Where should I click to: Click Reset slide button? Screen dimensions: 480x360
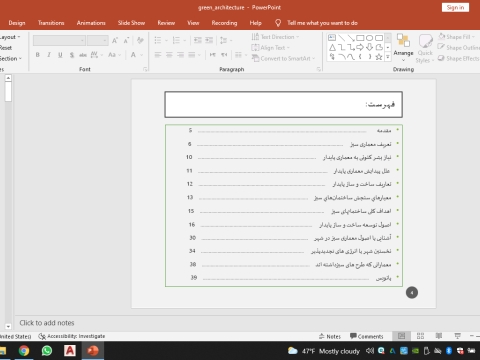coord(6,48)
